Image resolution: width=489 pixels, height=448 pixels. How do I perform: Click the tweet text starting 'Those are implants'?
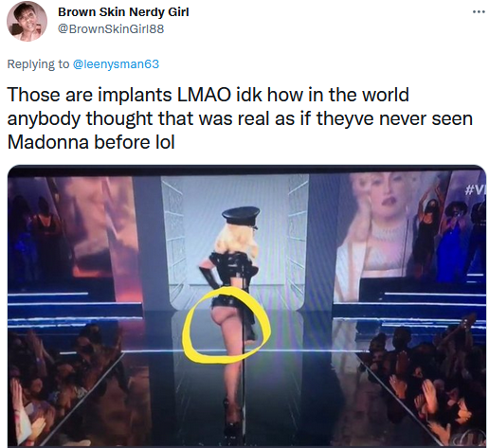[x=240, y=118]
